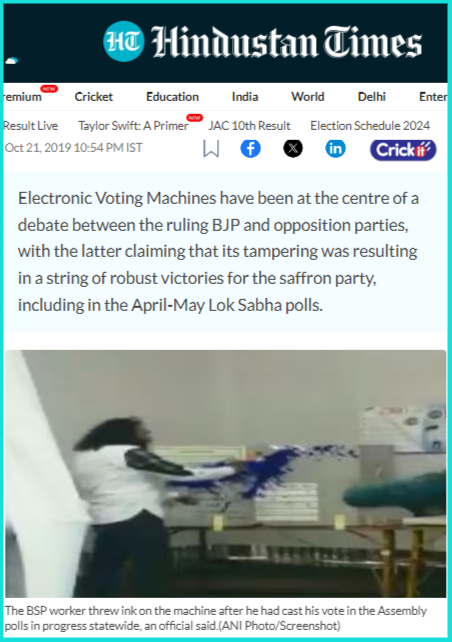The image size is (452, 642).
Task: Open the Education menu section
Action: 172,97
